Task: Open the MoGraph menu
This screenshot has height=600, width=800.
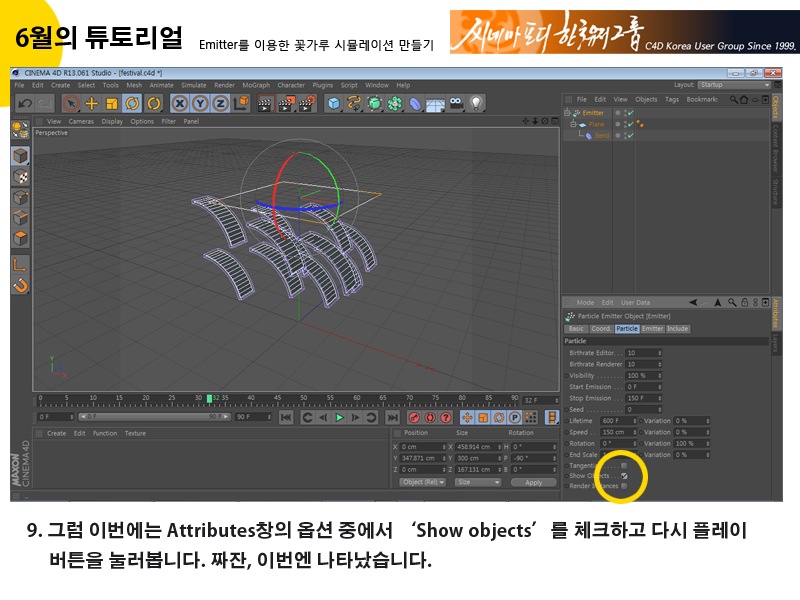Action: 256,85
